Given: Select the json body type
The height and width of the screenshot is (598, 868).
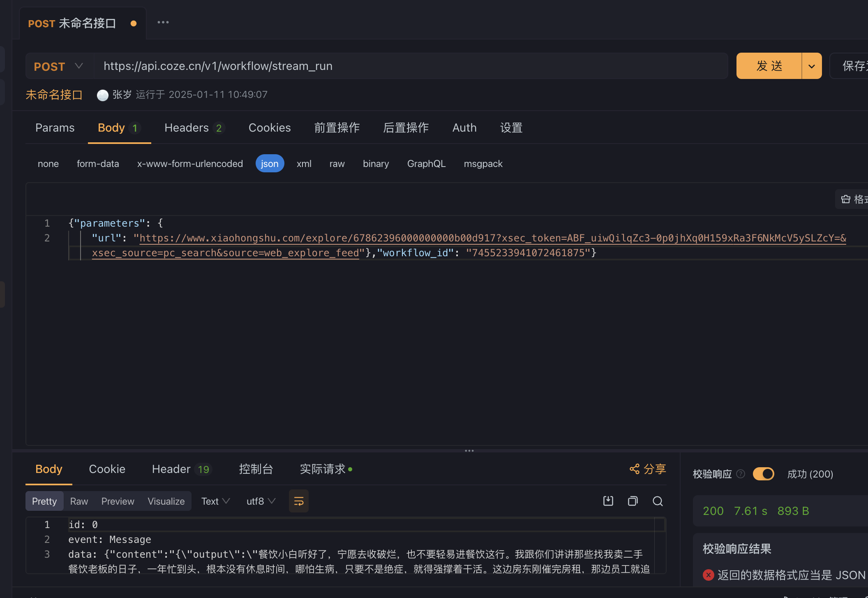Looking at the screenshot, I should pos(270,164).
